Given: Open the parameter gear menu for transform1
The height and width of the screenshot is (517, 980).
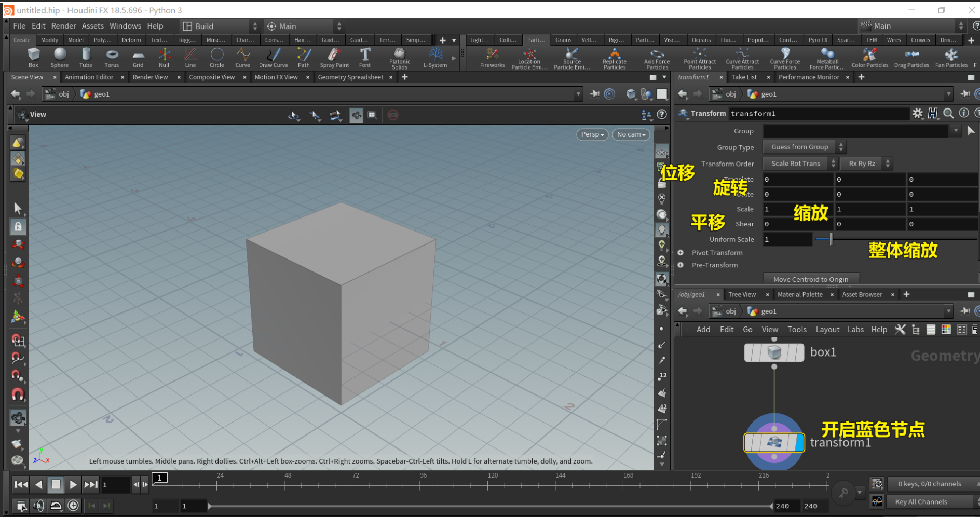Looking at the screenshot, I should [918, 113].
